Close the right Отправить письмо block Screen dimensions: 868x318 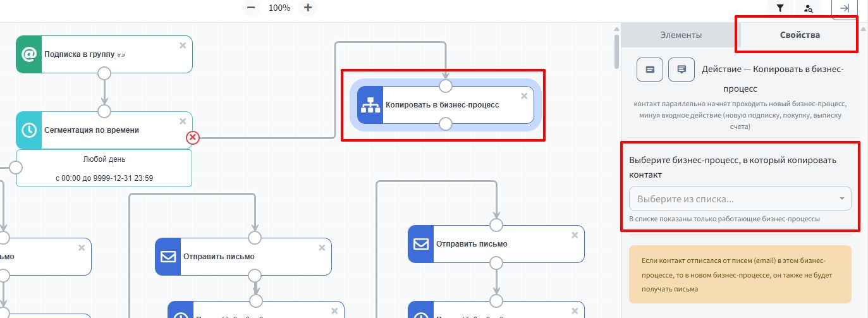coord(575,235)
